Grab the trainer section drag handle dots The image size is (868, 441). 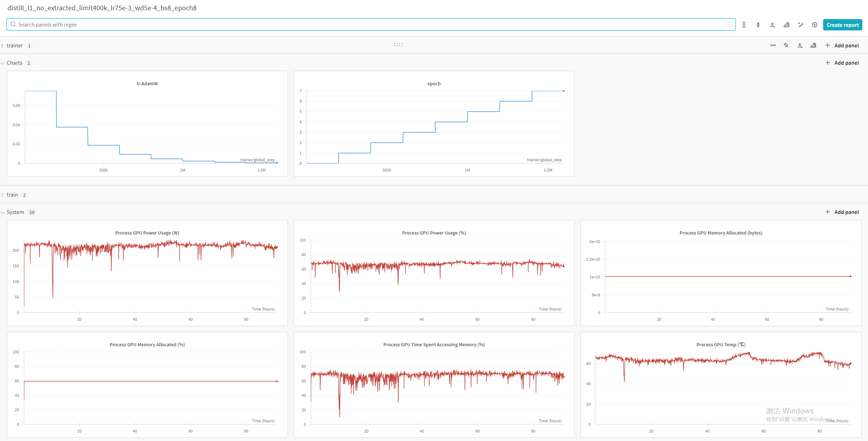click(x=398, y=45)
